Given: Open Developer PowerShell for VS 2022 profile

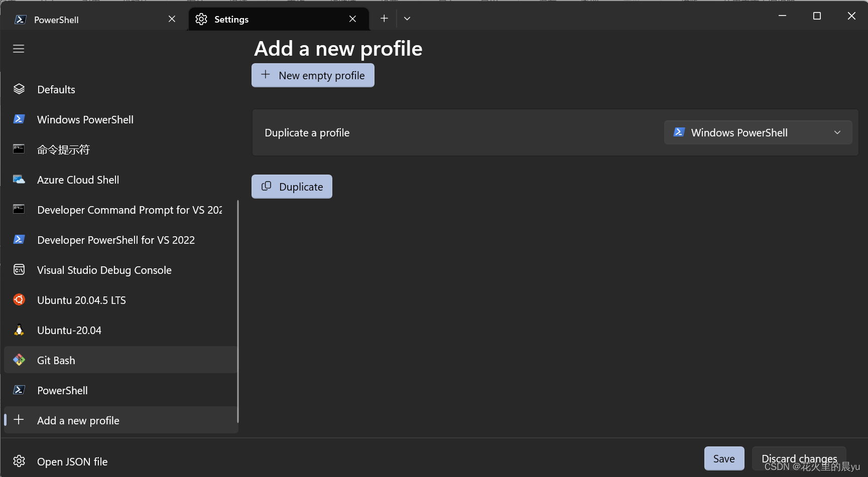Looking at the screenshot, I should [x=120, y=240].
